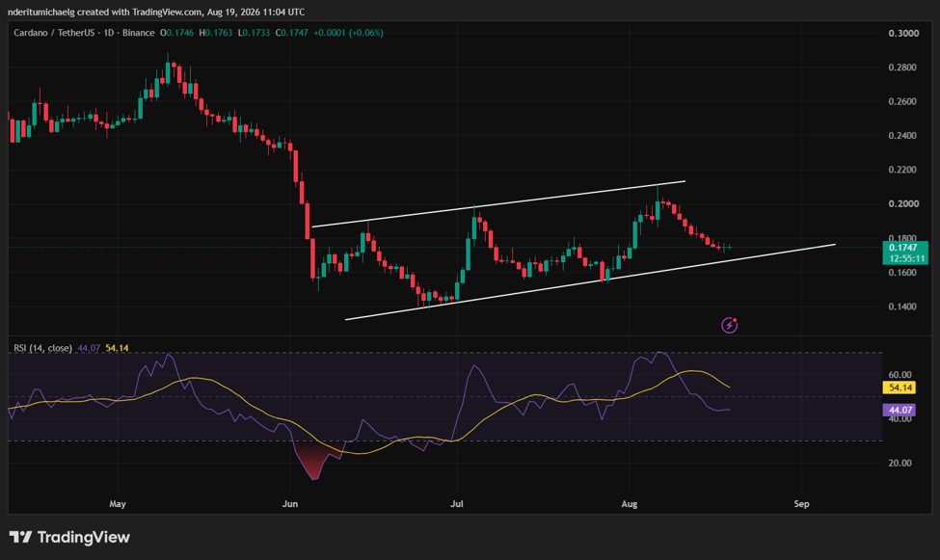Click the yellow 54.14 axis price label
Viewport: 940px width, 560px height.
900,387
